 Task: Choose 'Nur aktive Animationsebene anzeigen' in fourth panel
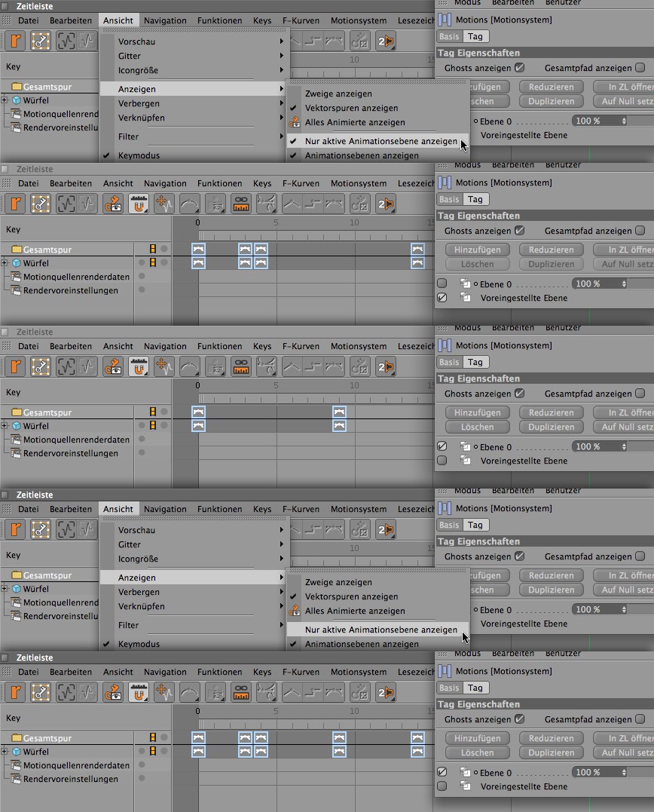pos(377,630)
